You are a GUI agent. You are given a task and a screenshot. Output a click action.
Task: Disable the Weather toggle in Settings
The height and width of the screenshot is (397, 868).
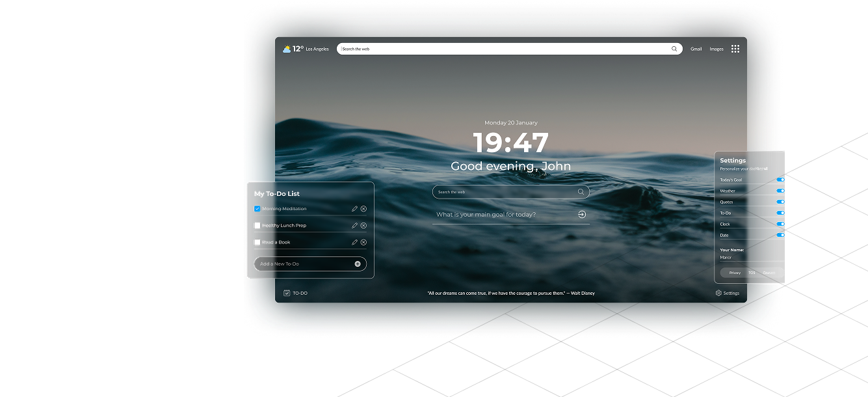coord(780,191)
